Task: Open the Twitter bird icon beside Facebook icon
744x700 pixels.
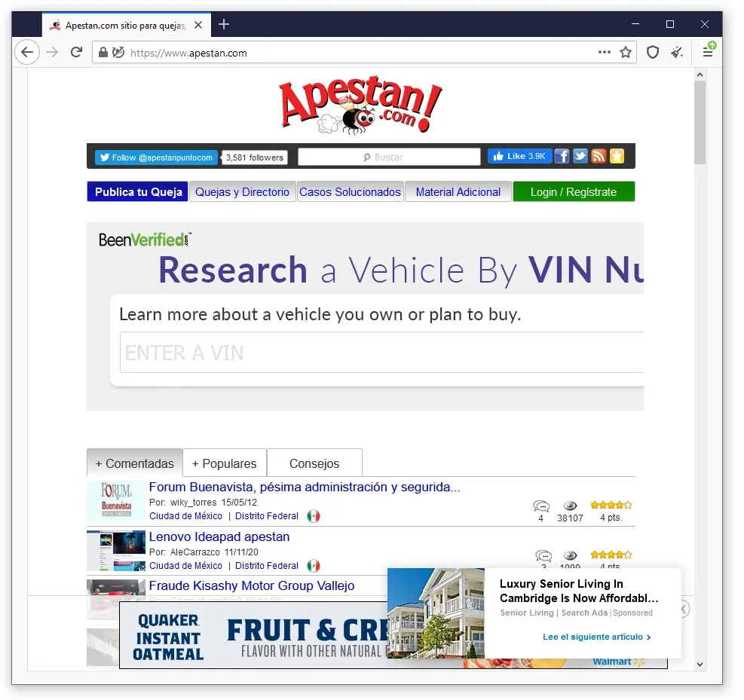Action: (x=580, y=156)
